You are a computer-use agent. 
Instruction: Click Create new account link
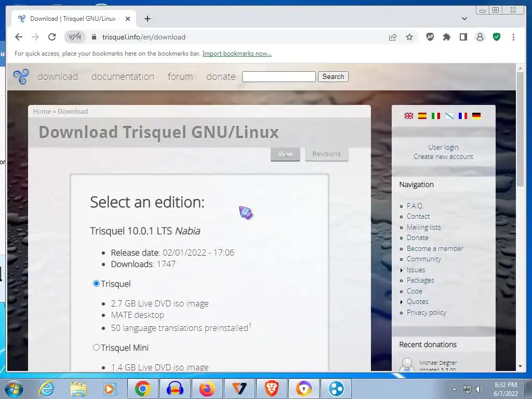444,156
